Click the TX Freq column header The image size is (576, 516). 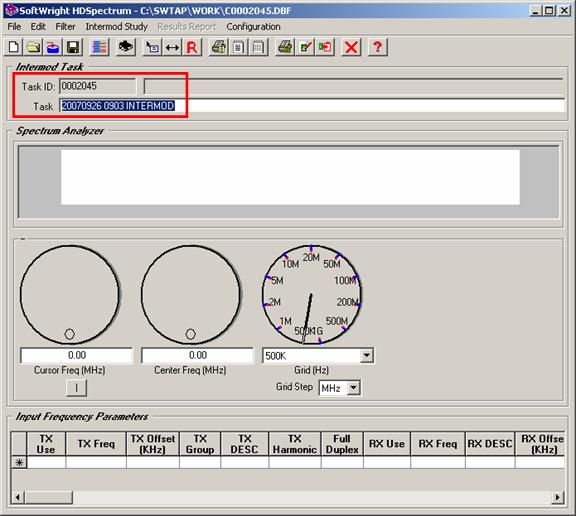click(x=96, y=444)
